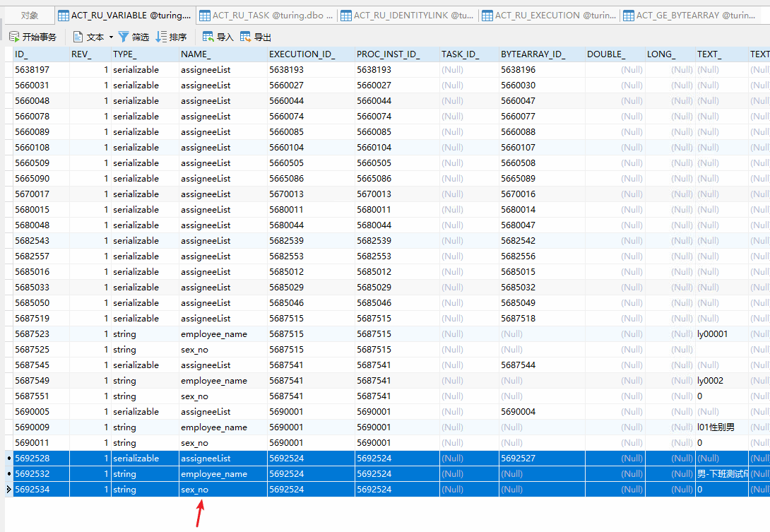Open the ACT_RU_IDENTITYLINK tab
Image resolution: width=770 pixels, height=532 pixels.
click(x=408, y=16)
